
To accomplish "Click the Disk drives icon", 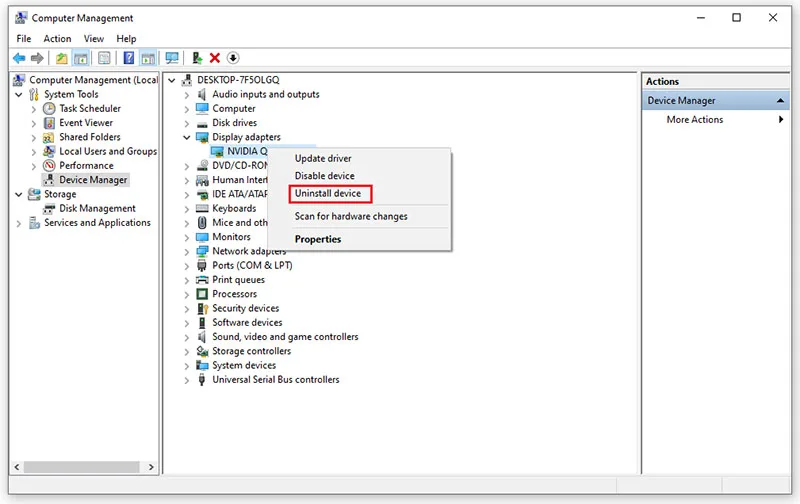I will (x=202, y=123).
